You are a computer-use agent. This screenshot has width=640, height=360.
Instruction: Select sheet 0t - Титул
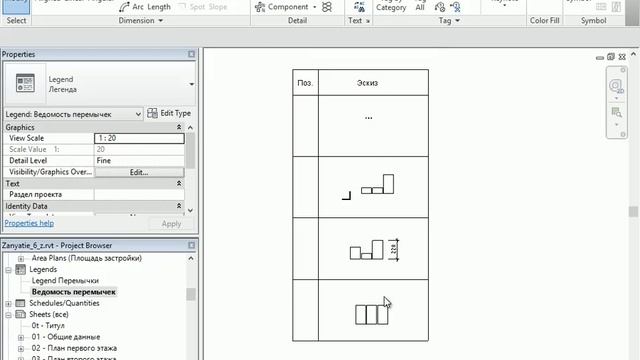click(48, 326)
